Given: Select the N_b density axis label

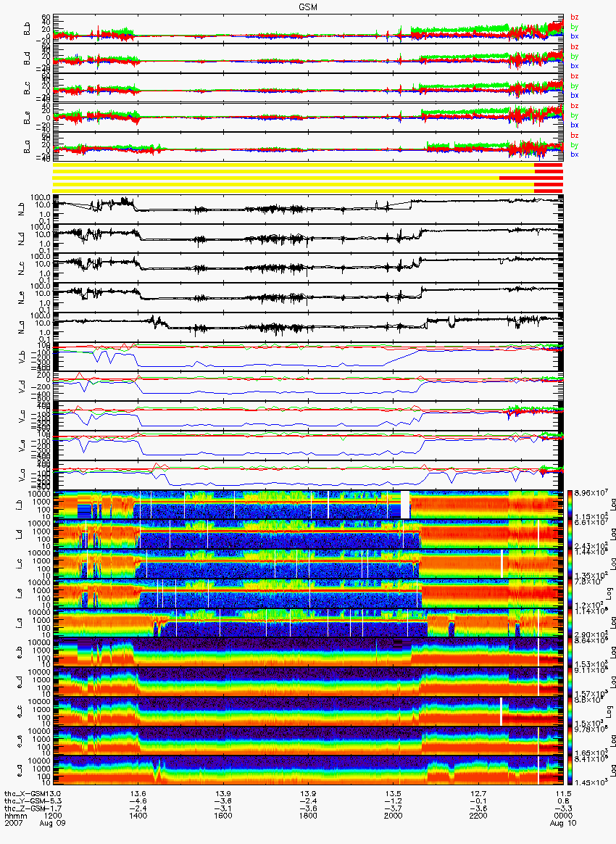Looking at the screenshot, I should pos(22,209).
